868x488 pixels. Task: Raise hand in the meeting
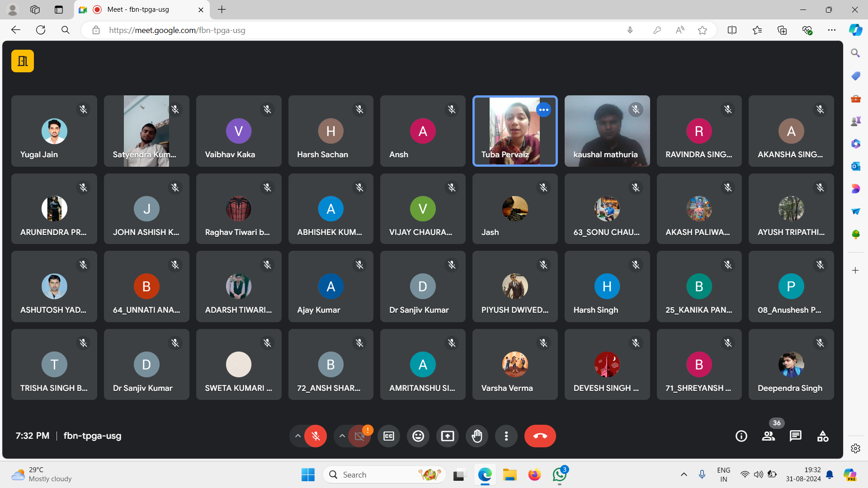click(477, 436)
